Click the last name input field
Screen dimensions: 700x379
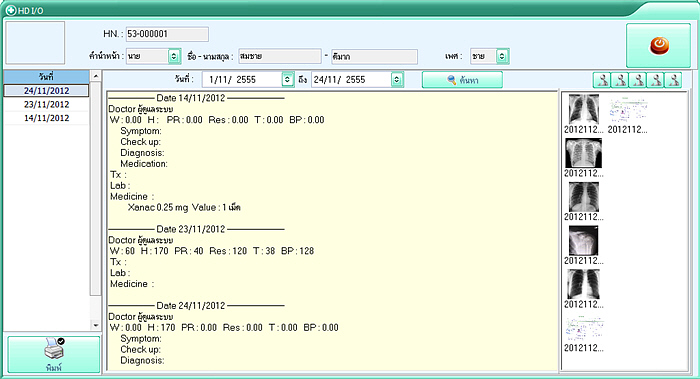coord(374,57)
